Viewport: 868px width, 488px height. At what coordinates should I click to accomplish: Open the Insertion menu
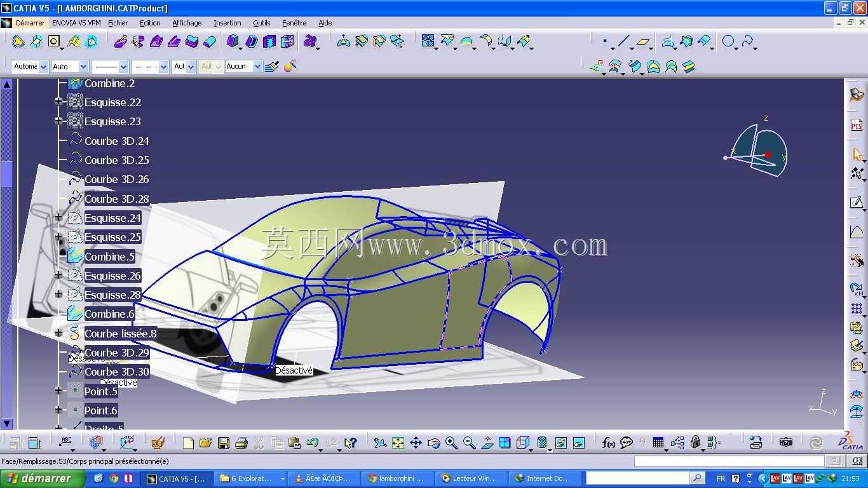(x=227, y=23)
